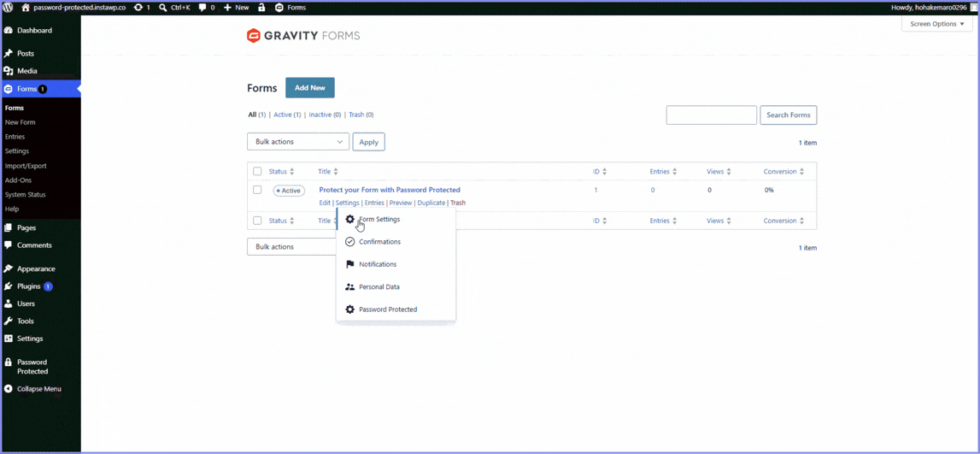Viewport: 980px width, 454px height.
Task: Sort by Conversion in the table header
Action: click(x=783, y=171)
